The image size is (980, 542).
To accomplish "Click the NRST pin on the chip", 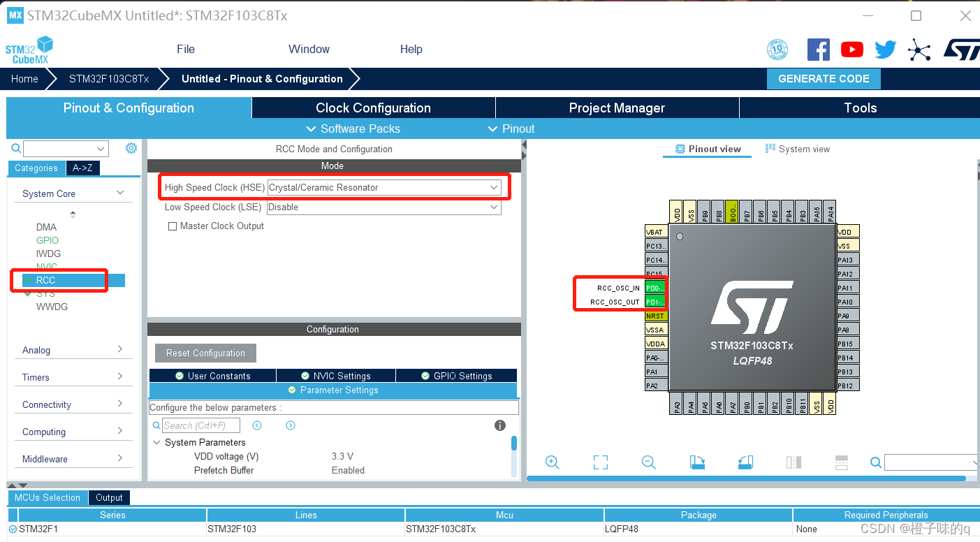I will pyautogui.click(x=655, y=316).
